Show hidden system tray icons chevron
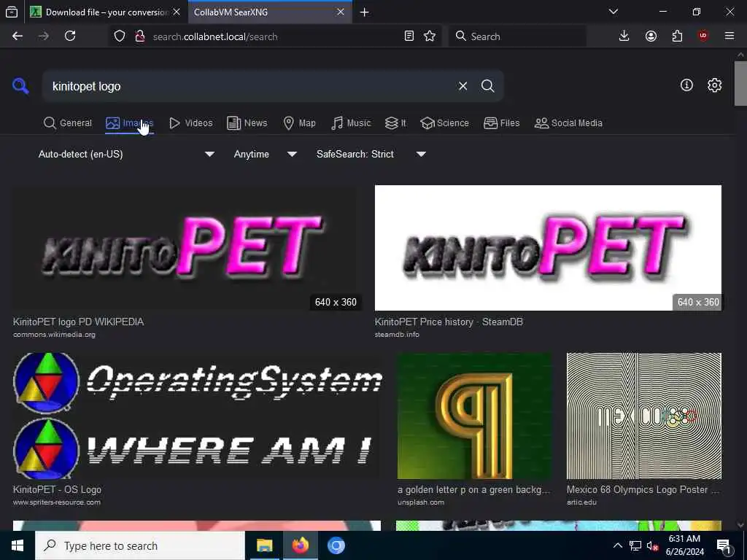The width and height of the screenshot is (747, 560). point(617,545)
